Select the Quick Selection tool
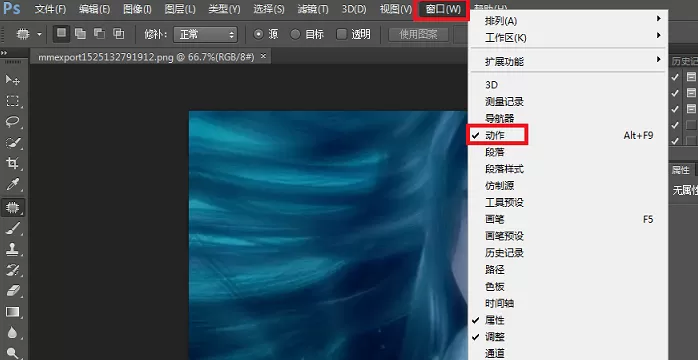Viewport: 698px width, 360px height. pyautogui.click(x=12, y=143)
